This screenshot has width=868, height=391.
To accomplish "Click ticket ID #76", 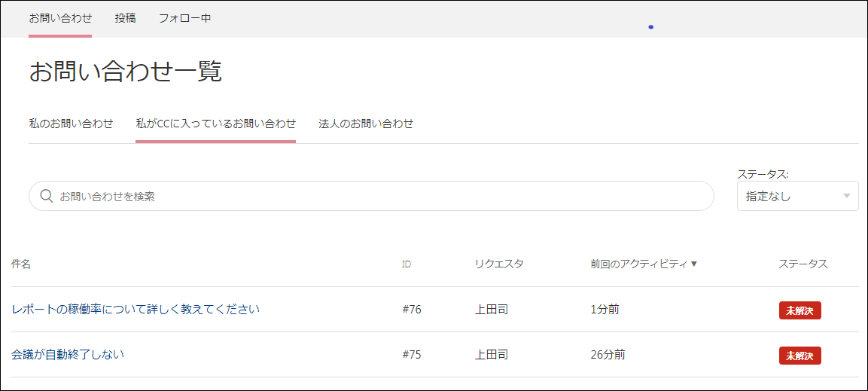I will point(412,310).
